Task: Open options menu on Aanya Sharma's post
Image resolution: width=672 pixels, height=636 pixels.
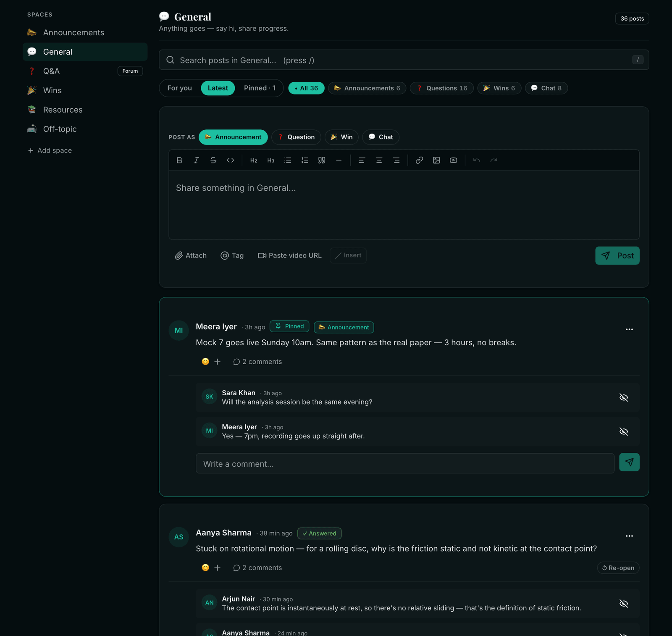Action: (x=629, y=536)
